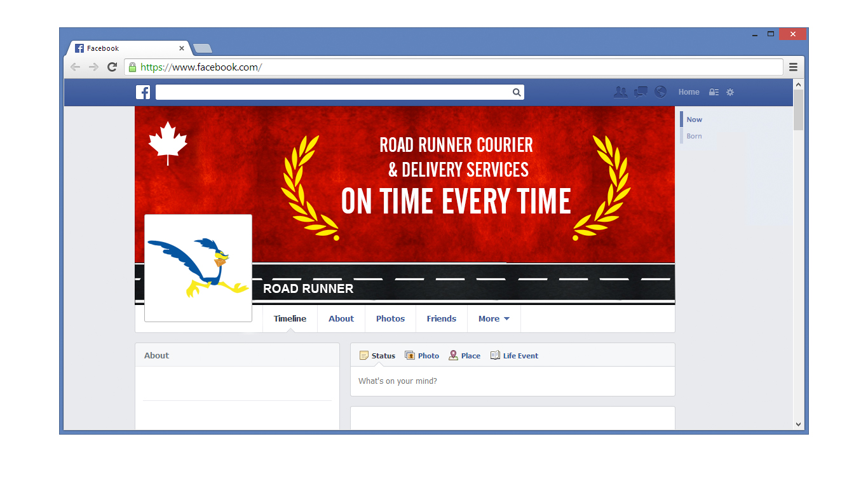The height and width of the screenshot is (488, 868).
Task: Click the Road Runner profile picture
Action: click(198, 268)
